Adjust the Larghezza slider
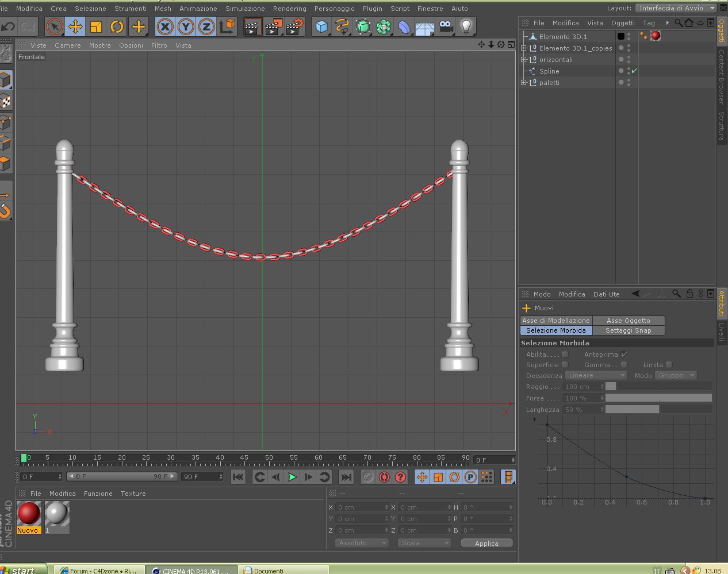728x574 pixels. click(658, 410)
